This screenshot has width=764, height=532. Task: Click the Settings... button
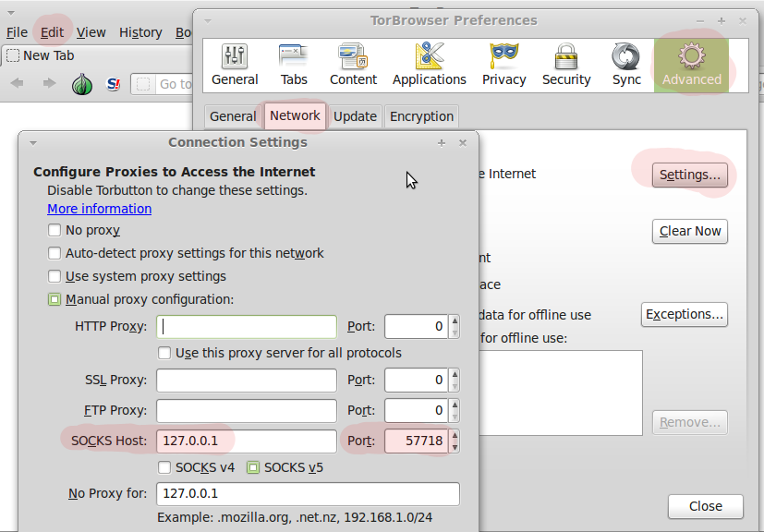689,175
